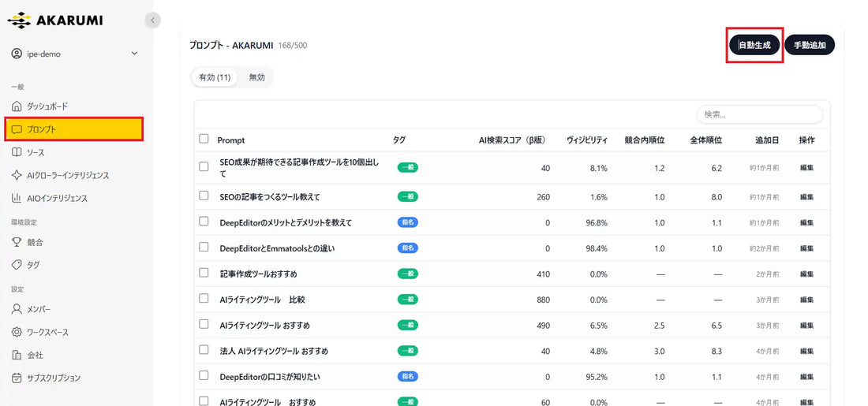Toggle the select-all checkbox in header
The image size is (868, 406).
pos(204,139)
